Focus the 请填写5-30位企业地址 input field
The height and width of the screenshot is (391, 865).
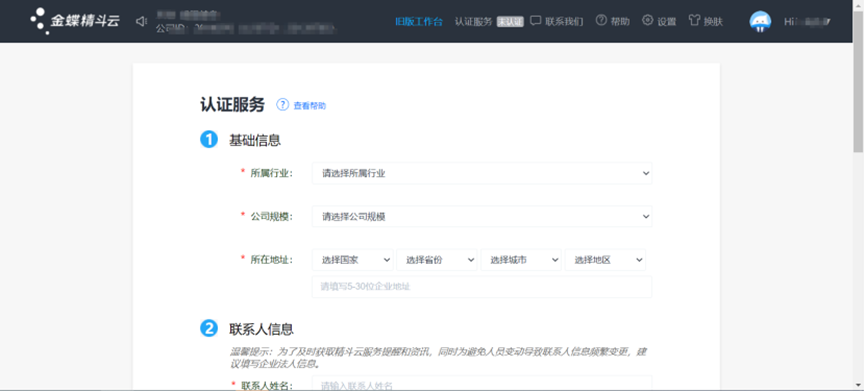tap(482, 287)
